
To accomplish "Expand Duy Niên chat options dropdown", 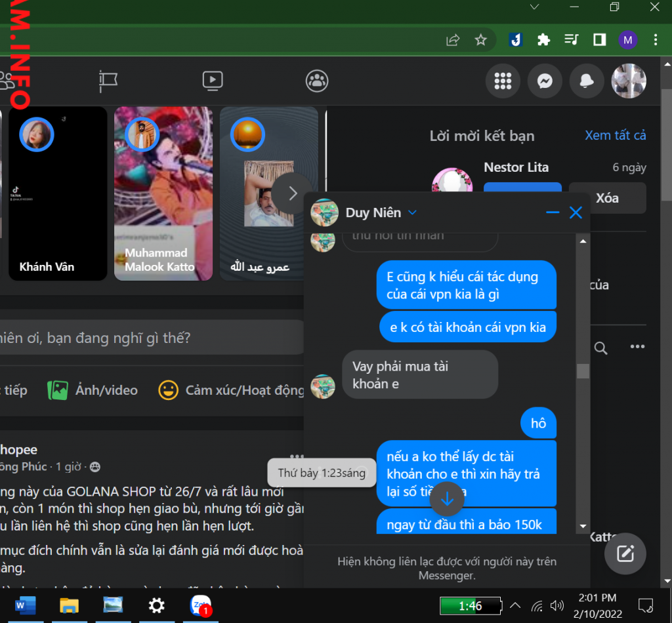I will (412, 212).
